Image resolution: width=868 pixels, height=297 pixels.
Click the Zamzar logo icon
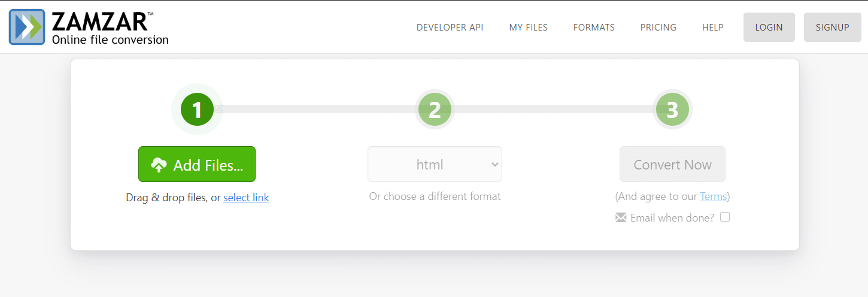(27, 27)
